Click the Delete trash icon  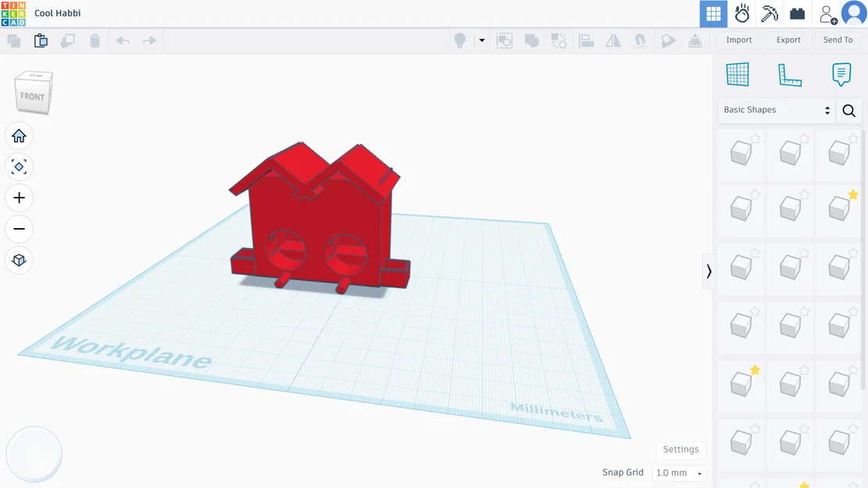(95, 41)
